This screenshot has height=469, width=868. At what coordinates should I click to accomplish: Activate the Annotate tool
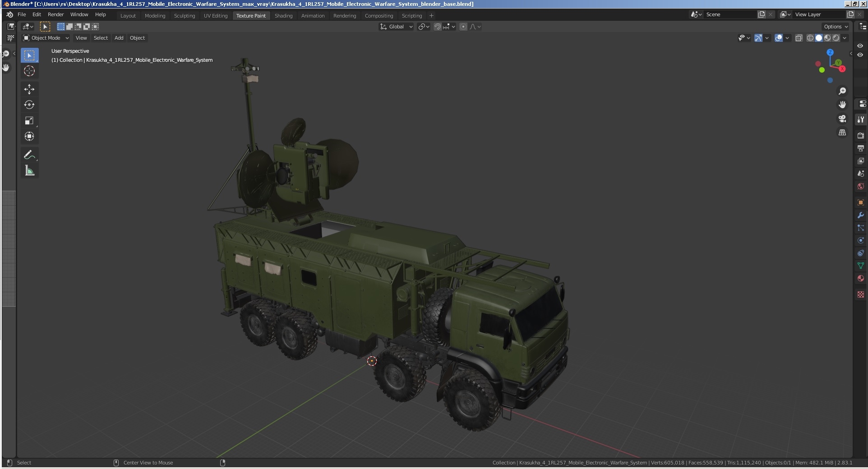pos(29,155)
